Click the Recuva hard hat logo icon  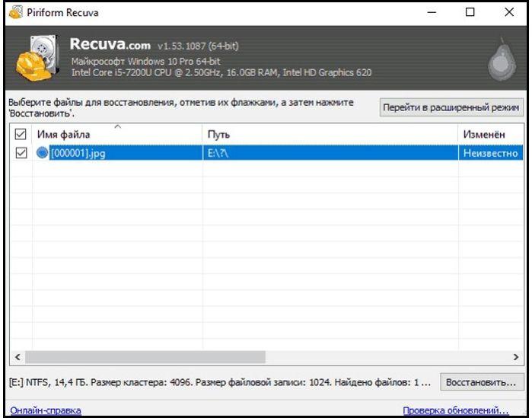point(37,59)
